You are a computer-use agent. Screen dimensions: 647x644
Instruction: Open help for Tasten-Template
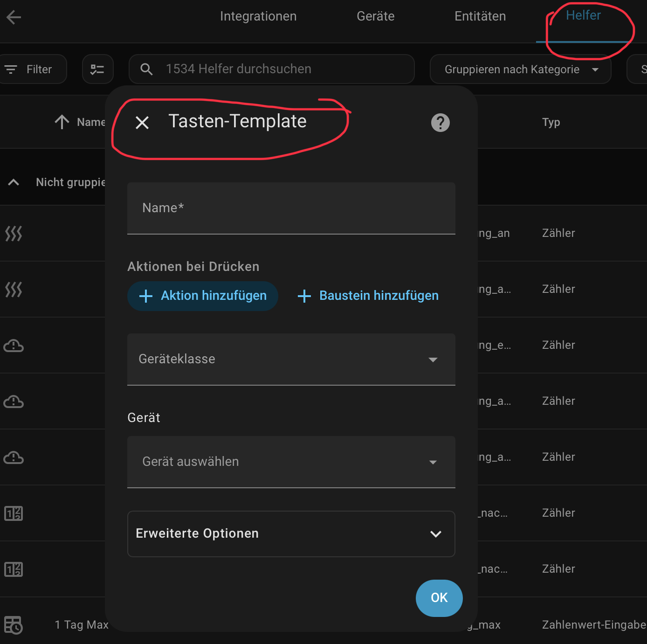[x=440, y=123]
